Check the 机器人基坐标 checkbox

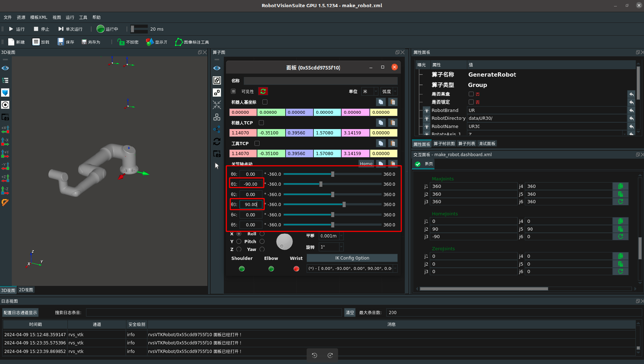point(265,102)
